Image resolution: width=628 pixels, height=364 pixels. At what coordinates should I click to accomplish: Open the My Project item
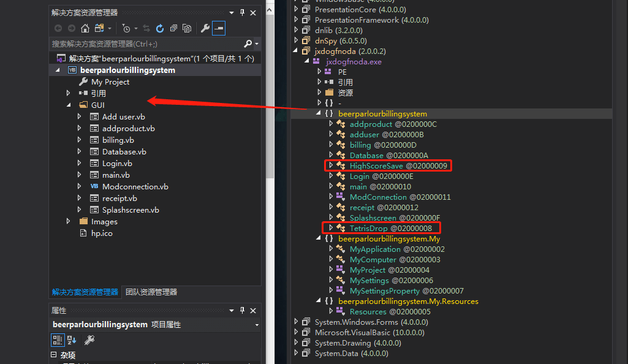pyautogui.click(x=110, y=82)
